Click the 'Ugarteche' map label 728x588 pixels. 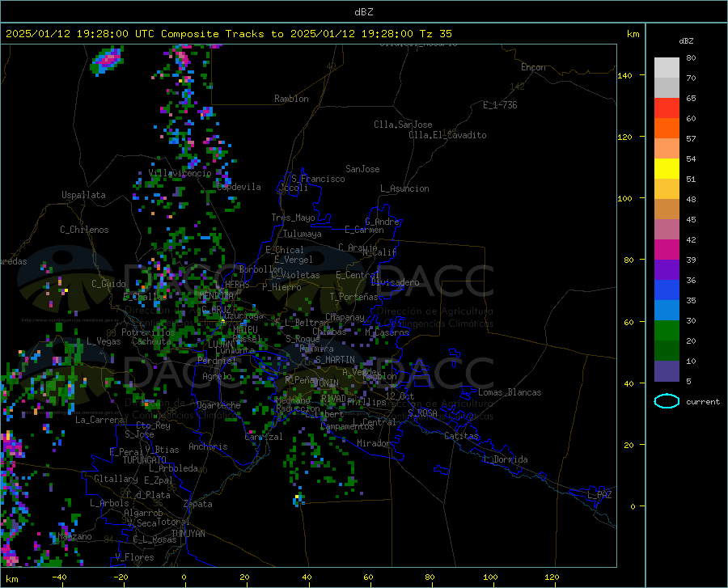pyautogui.click(x=218, y=405)
